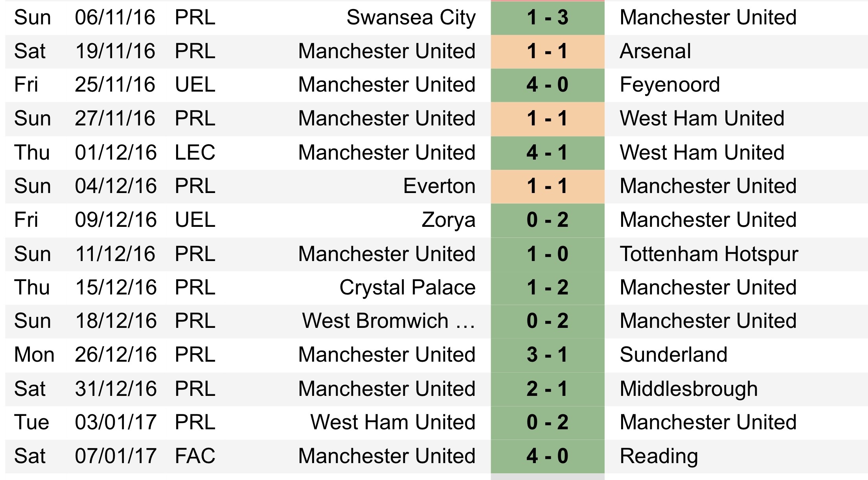Open the Sunderland team link
Screen dimensions: 868x480
[673, 355]
